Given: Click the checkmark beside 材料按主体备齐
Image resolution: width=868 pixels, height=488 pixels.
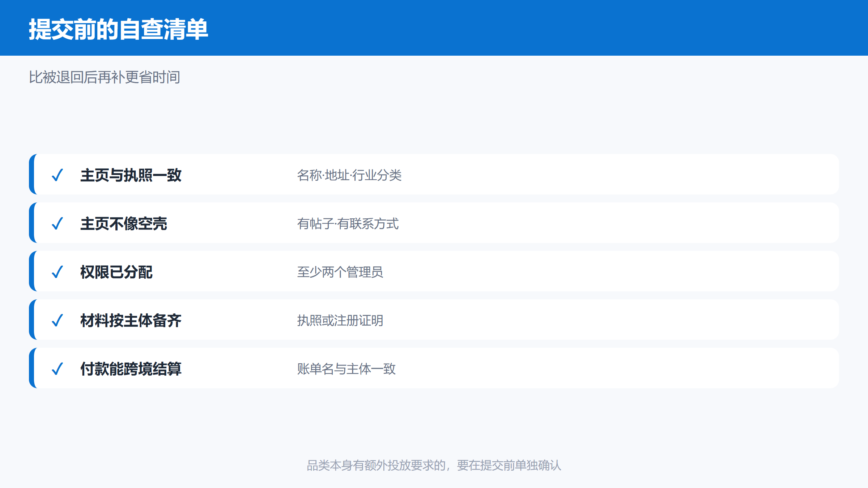Looking at the screenshot, I should (58, 320).
